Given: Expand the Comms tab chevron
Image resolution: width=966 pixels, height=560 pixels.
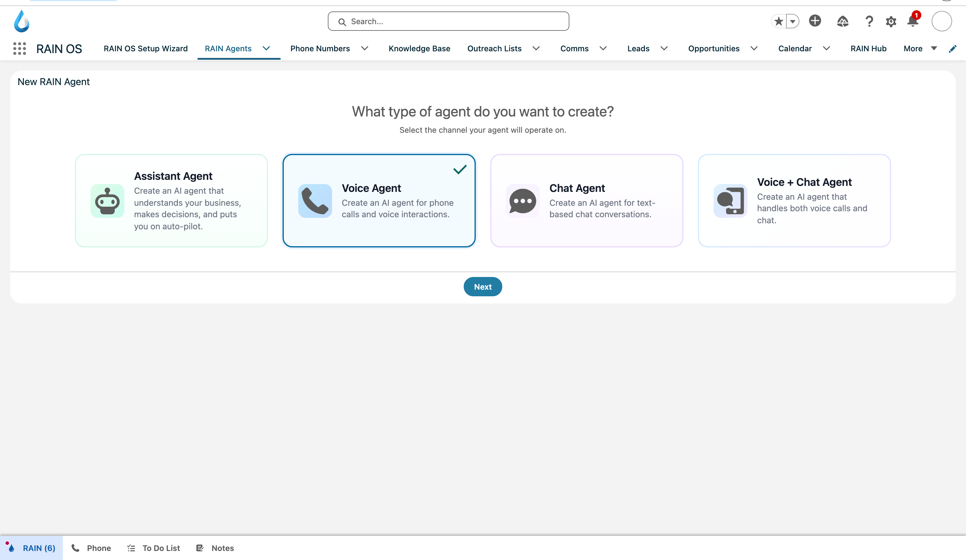Looking at the screenshot, I should [603, 48].
